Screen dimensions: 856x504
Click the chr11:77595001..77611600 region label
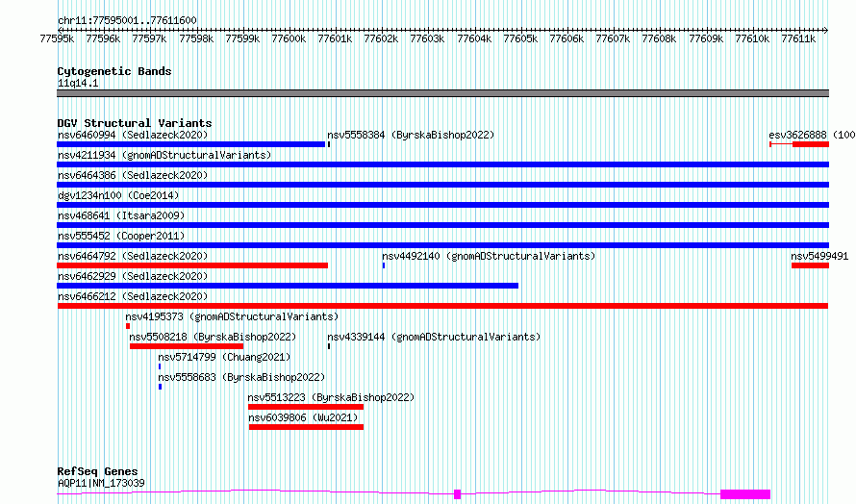[x=127, y=20]
